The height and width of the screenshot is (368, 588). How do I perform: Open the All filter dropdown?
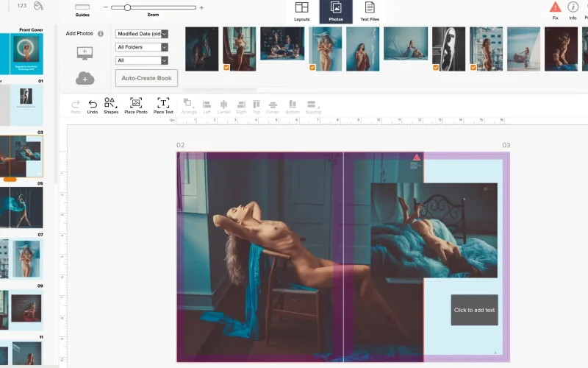click(x=142, y=60)
